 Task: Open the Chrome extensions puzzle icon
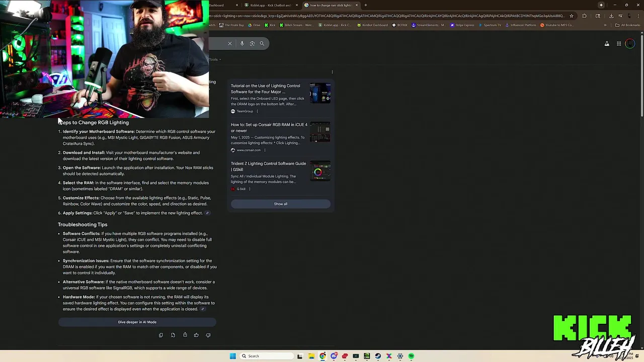(584, 16)
